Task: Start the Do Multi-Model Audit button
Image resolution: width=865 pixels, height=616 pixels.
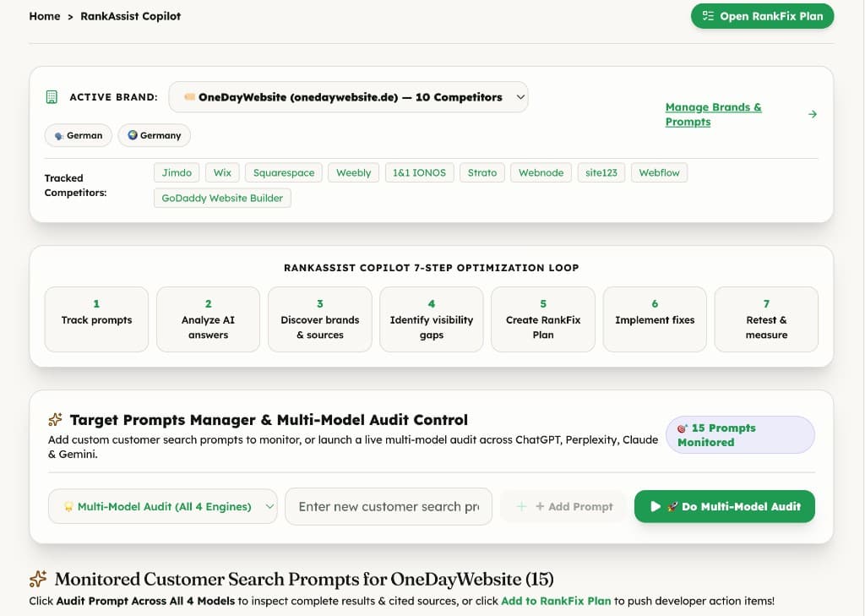Action: click(x=724, y=506)
